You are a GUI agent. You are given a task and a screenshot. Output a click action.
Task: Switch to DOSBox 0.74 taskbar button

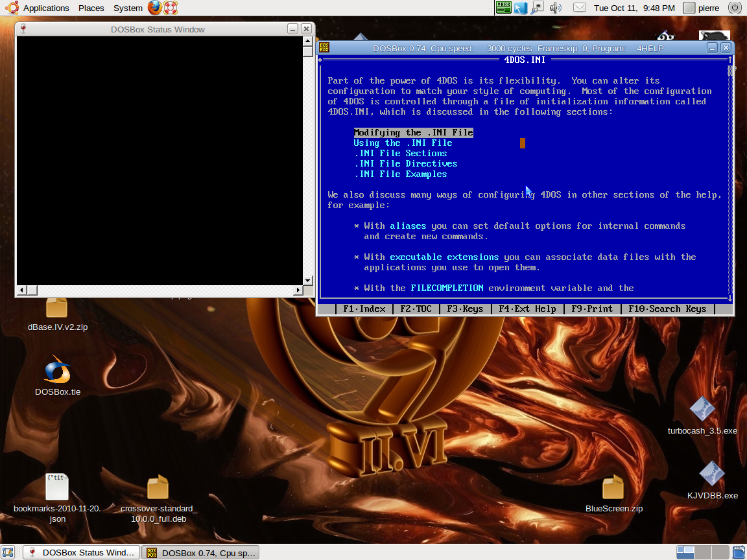[x=200, y=552]
